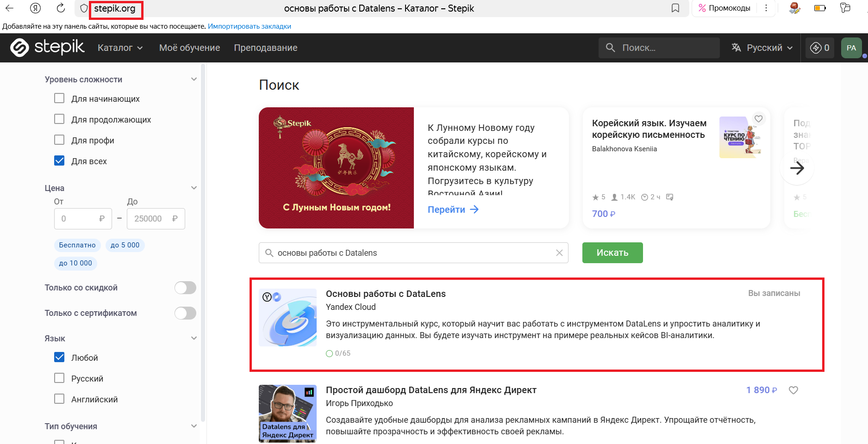Open the Преподавание menu item
868x444 pixels.
pyautogui.click(x=266, y=48)
